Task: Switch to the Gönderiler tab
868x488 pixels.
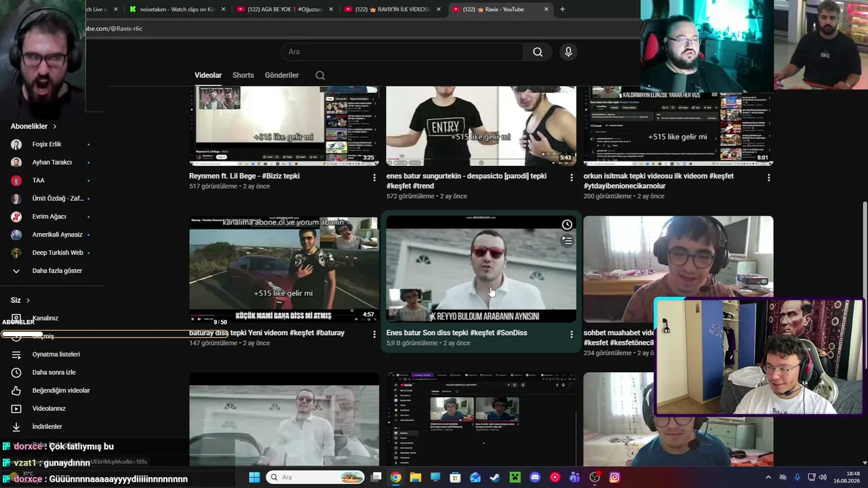Action: pyautogui.click(x=281, y=75)
